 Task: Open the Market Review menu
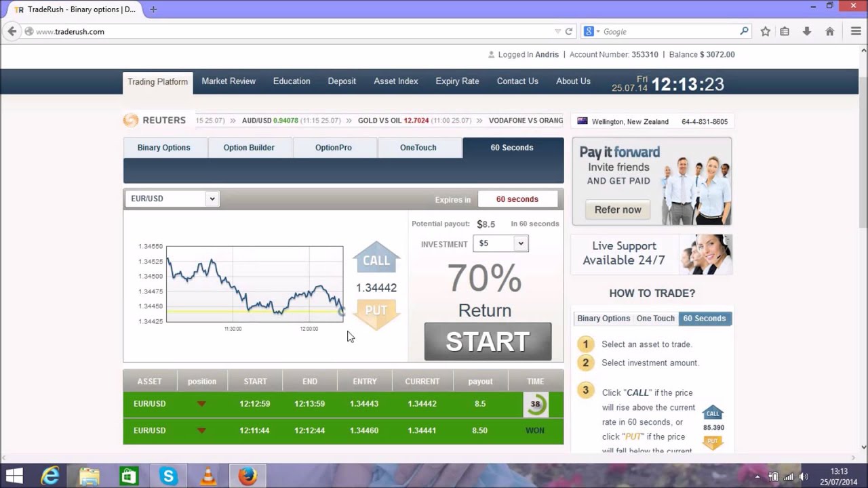[229, 81]
